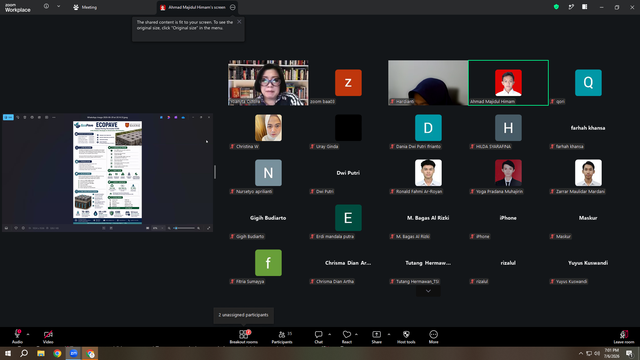Image resolution: width=640 pixels, height=360 pixels.
Task: Open the More options icon
Action: pyautogui.click(x=433, y=336)
